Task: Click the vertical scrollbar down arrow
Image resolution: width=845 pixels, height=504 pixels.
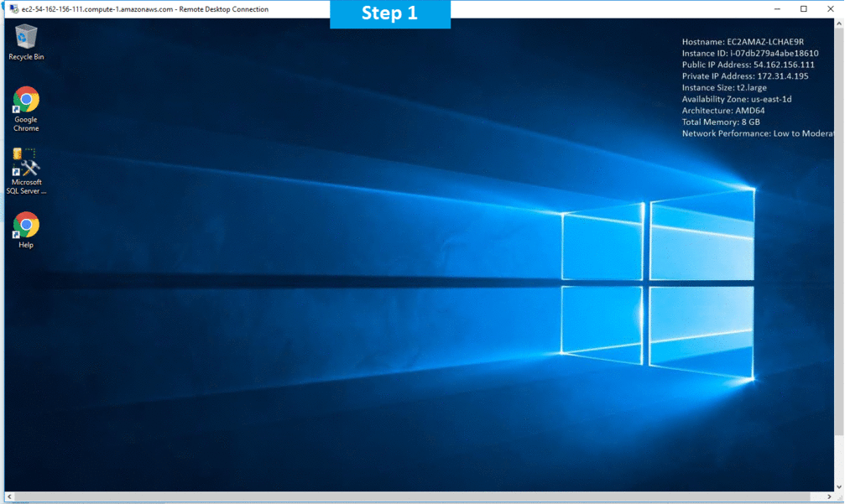Action: (840, 486)
